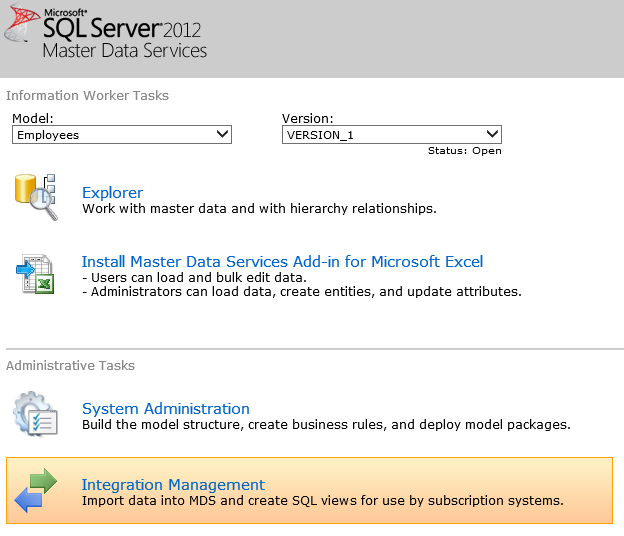
Task: Click the Explorer database magnifier icon
Action: pos(36,197)
